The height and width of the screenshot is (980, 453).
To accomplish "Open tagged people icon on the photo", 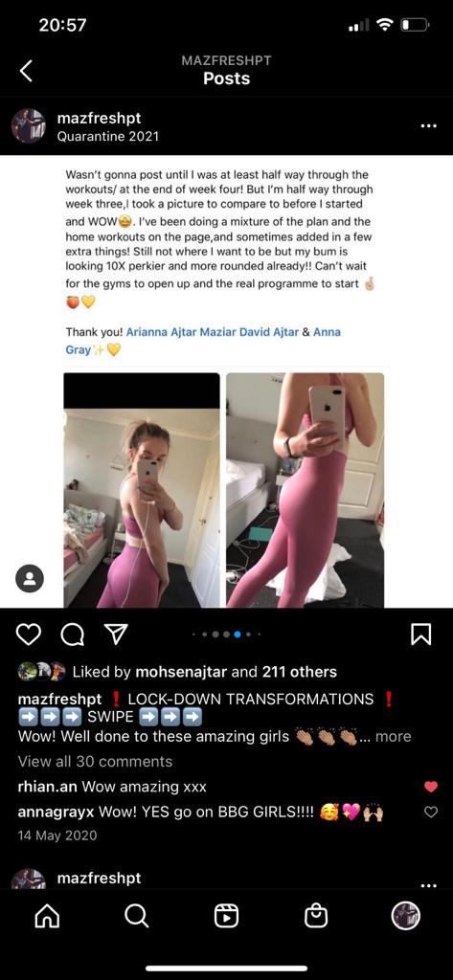I will (x=30, y=578).
